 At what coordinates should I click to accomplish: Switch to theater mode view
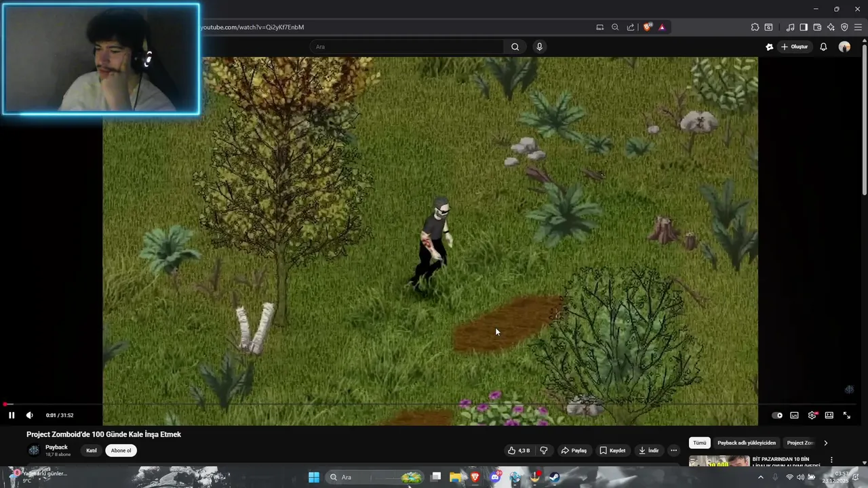coord(829,415)
